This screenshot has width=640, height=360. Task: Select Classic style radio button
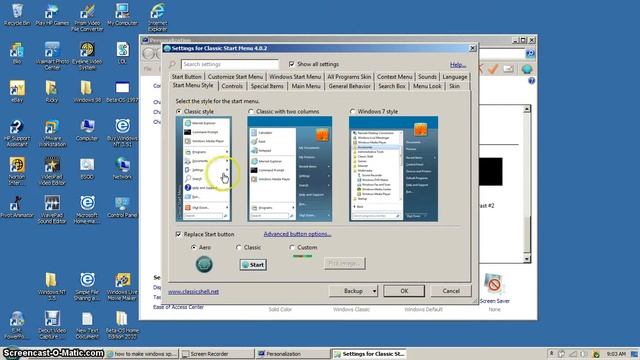coord(178,111)
